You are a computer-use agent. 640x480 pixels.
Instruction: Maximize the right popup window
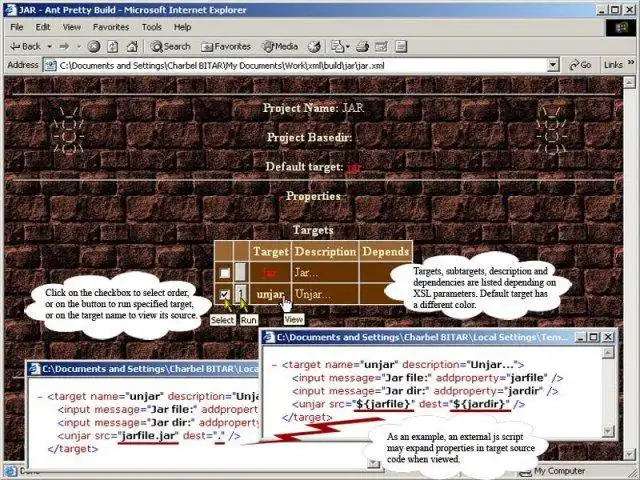tap(594, 337)
